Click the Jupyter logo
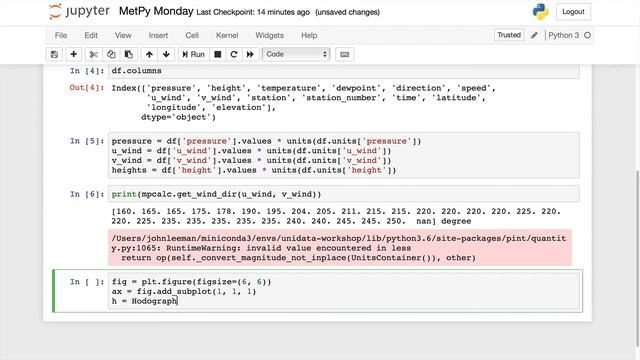640x360 pixels. pyautogui.click(x=79, y=11)
